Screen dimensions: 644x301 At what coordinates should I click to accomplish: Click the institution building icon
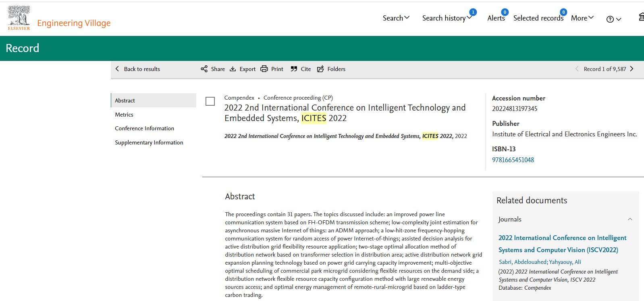coord(641,17)
